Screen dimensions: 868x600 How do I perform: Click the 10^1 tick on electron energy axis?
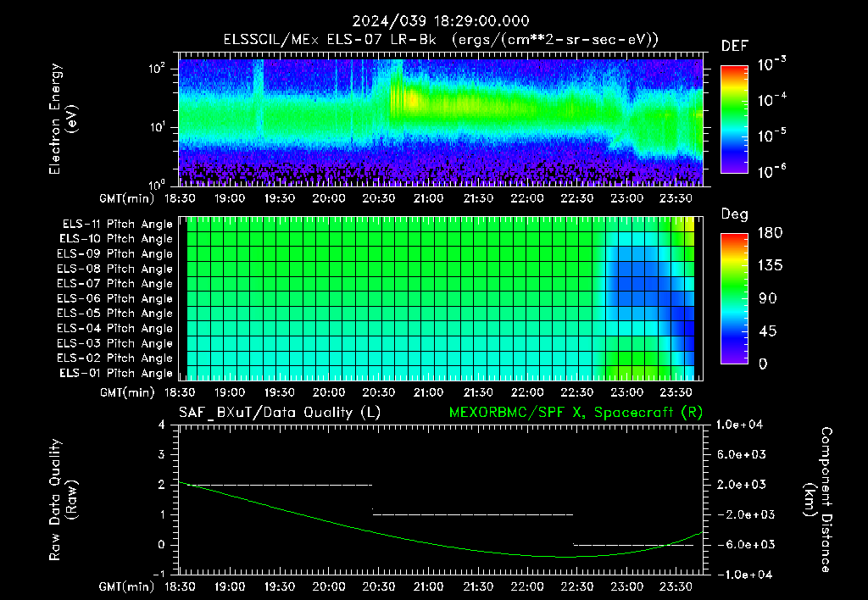click(157, 127)
